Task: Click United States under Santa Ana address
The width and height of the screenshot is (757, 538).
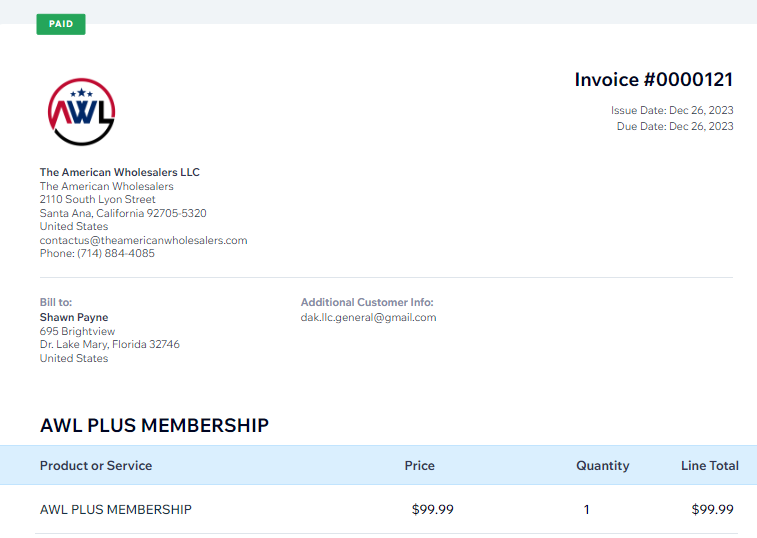Action: (74, 227)
